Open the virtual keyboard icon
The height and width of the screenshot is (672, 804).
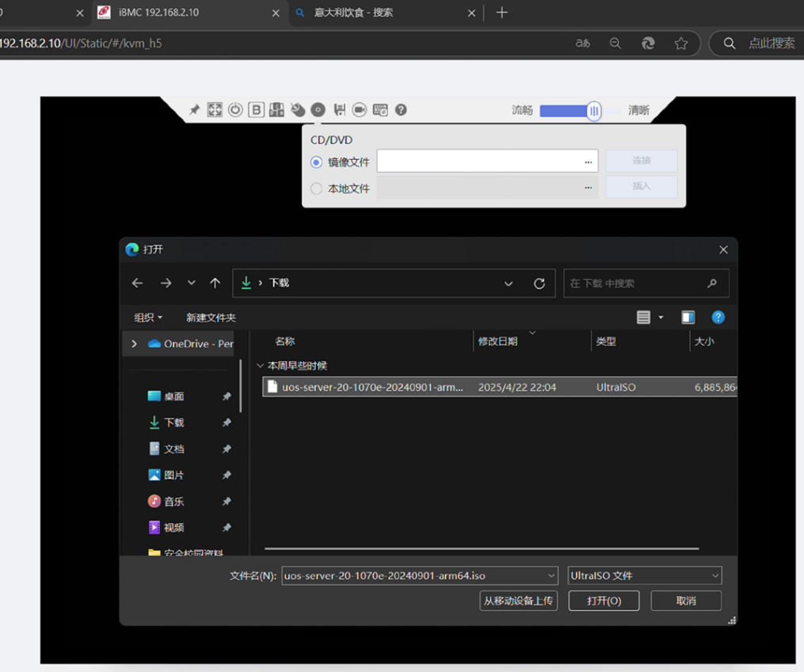click(x=380, y=110)
